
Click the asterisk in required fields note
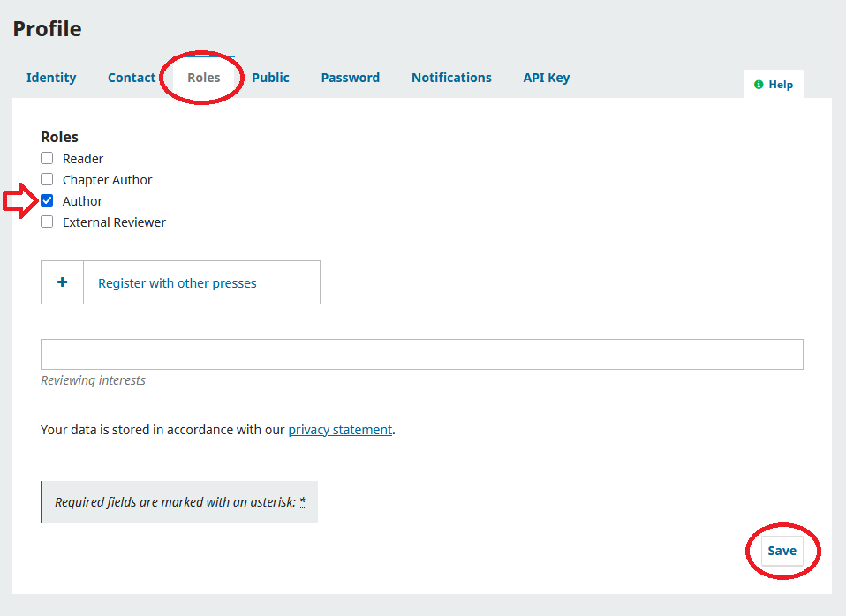303,502
